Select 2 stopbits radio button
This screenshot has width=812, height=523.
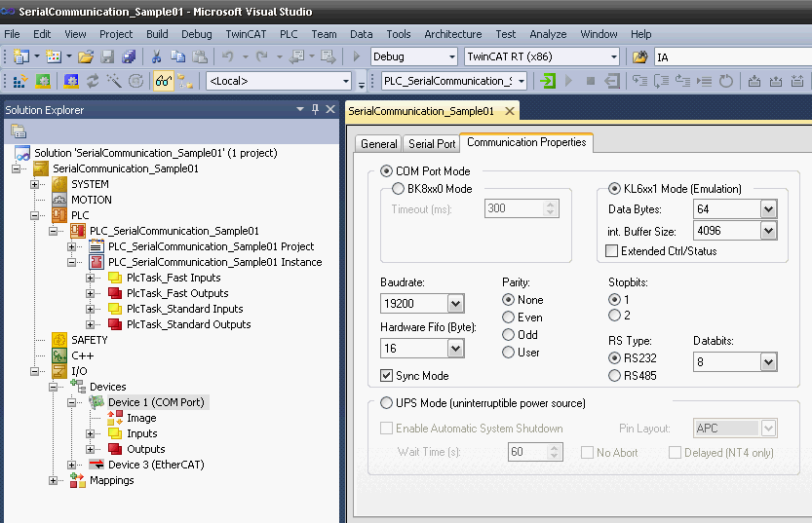(x=614, y=315)
